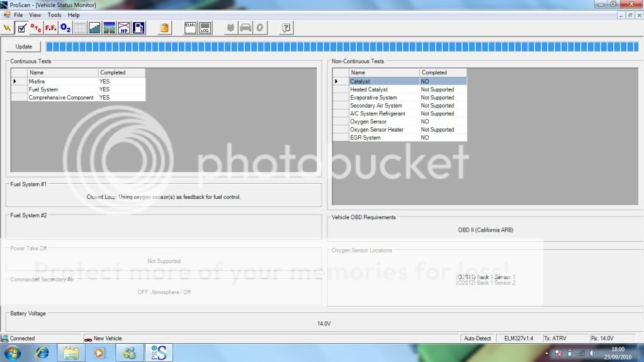Open the O2 oxygen sensor tool
Viewport: 644px width, 362px height.
[65, 28]
